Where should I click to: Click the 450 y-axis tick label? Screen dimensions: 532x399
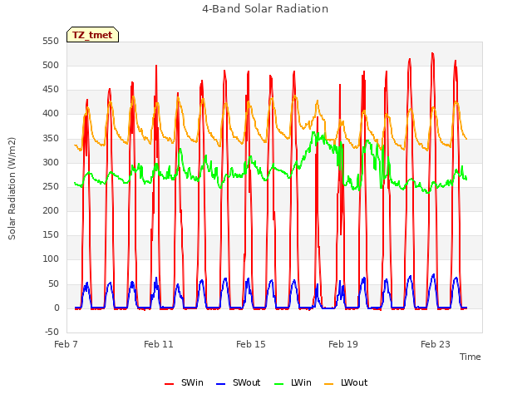pyautogui.click(x=51, y=90)
